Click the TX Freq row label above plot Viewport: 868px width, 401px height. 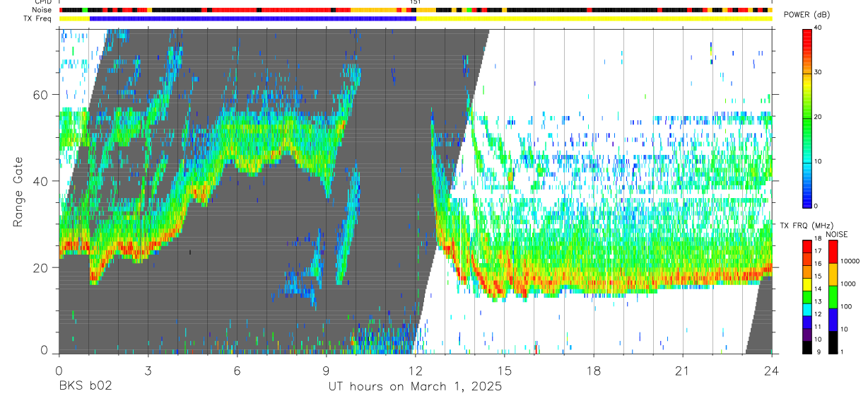[37, 18]
